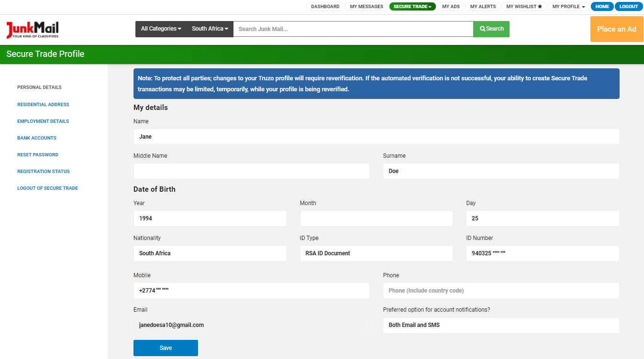
Task: Expand the SECURE TRADE menu
Action: coord(412,6)
